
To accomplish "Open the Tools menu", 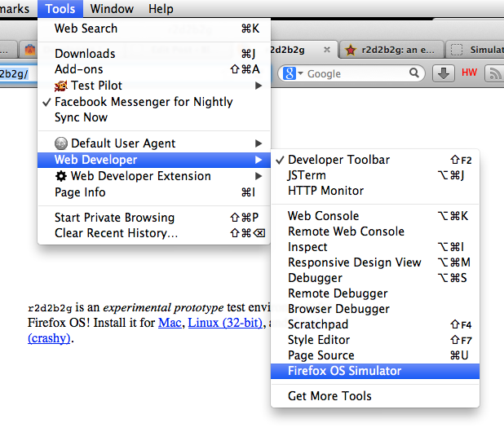I will point(60,9).
